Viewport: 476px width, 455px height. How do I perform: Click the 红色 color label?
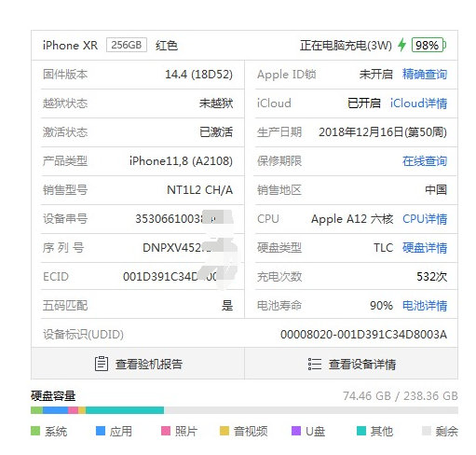click(x=167, y=46)
